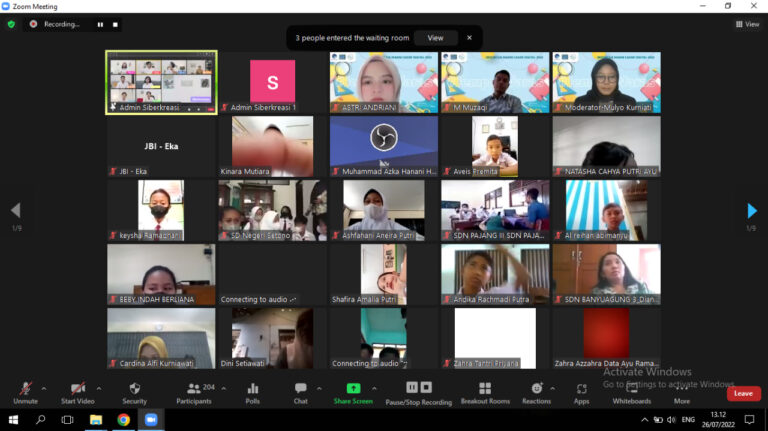Open the Chat panel

click(x=301, y=393)
